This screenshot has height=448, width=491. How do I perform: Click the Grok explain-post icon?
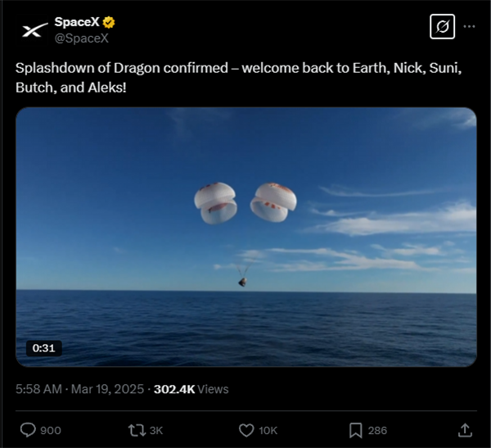(442, 27)
